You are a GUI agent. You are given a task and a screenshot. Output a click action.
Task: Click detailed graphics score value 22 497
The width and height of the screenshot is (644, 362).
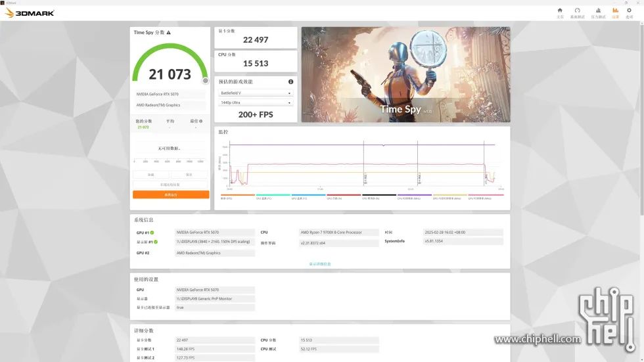click(x=215, y=340)
